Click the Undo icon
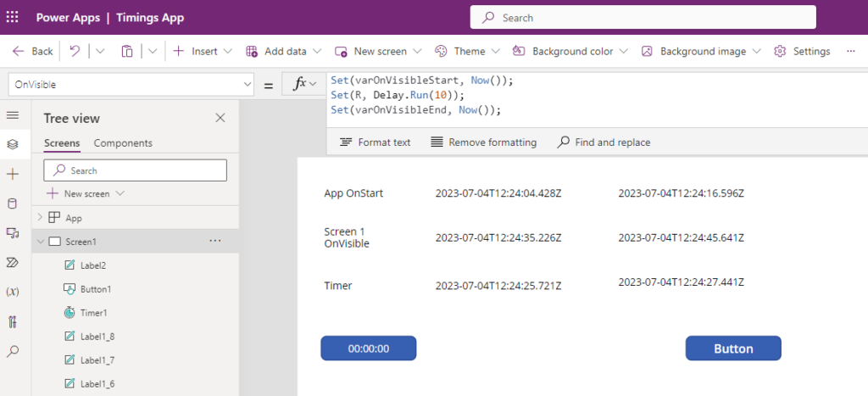The image size is (868, 396). [x=75, y=51]
